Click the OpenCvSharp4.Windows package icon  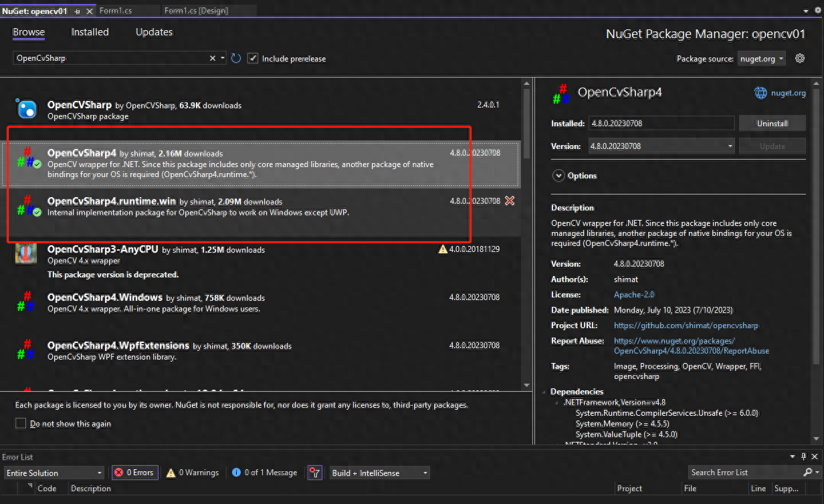27,301
